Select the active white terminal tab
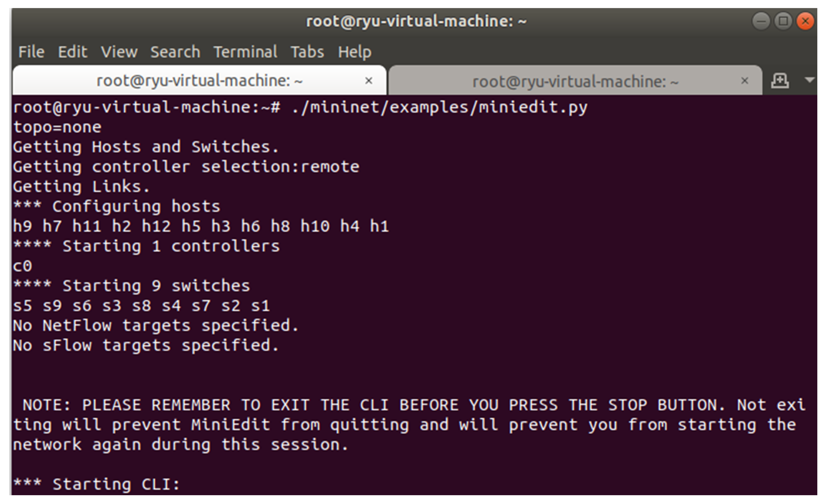This screenshot has height=504, width=825. point(199,81)
